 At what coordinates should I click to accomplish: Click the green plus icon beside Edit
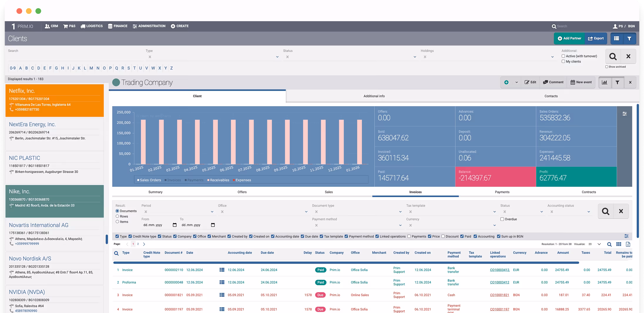(507, 82)
